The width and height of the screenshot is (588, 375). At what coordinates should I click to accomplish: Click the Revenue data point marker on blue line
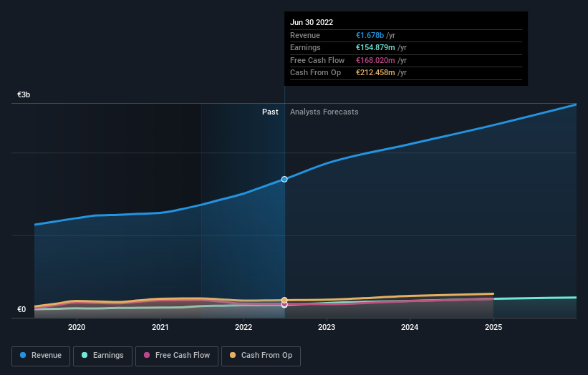click(x=284, y=179)
